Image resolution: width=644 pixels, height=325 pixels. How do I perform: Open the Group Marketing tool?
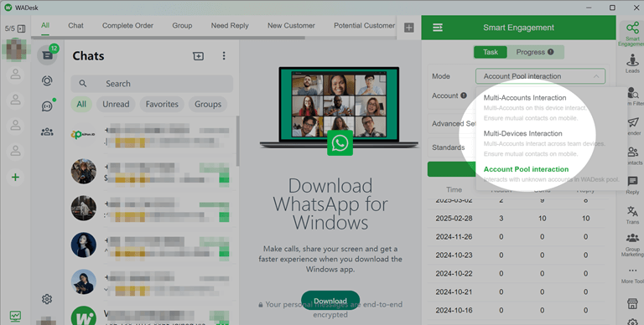click(x=632, y=245)
